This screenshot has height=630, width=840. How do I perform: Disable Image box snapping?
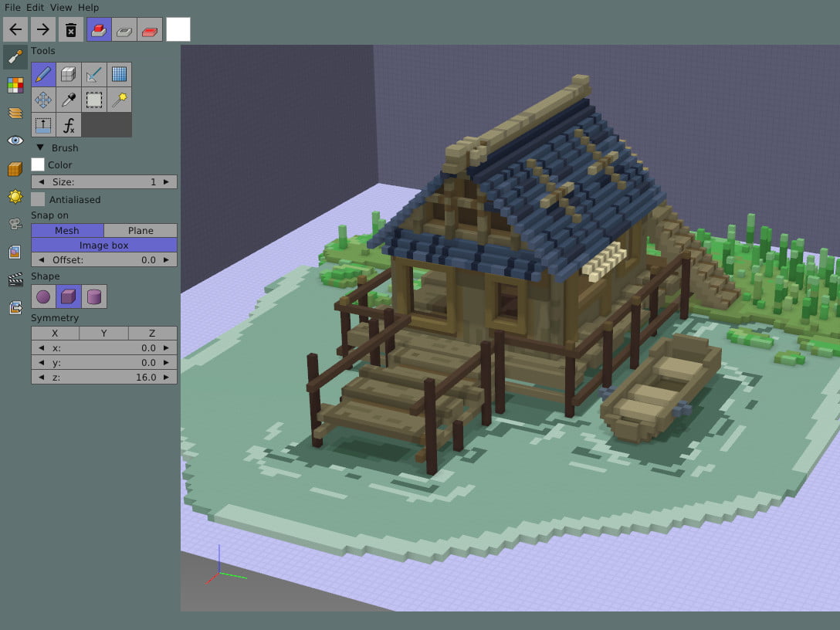103,245
